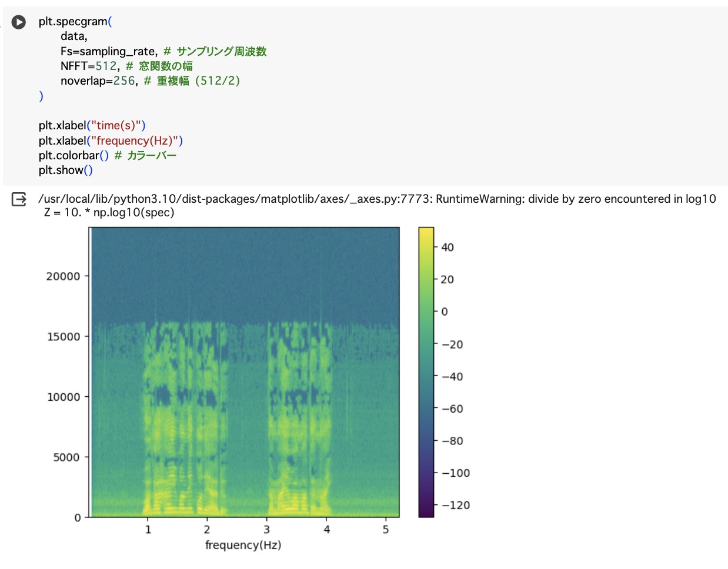Click the Fs=sampling_rate argument in code

click(x=108, y=52)
